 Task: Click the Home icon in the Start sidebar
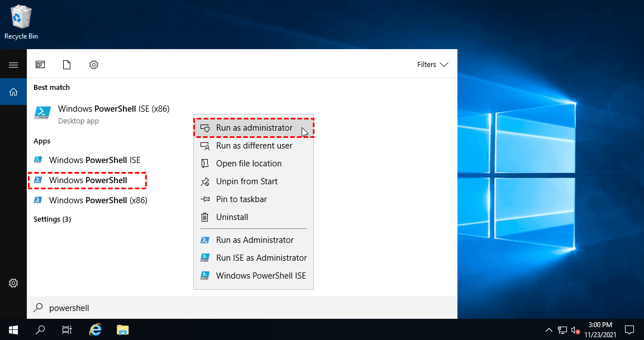tap(13, 91)
